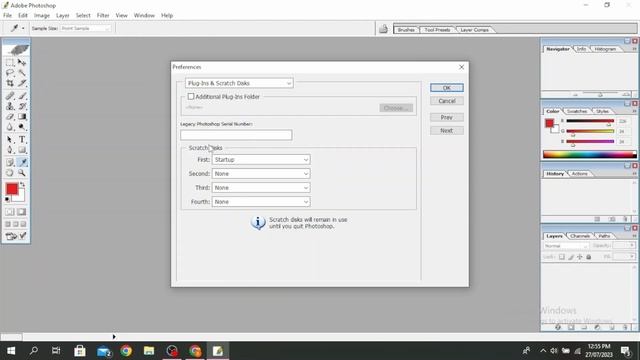The image size is (640, 360).
Task: Select the Clone Stamp tool
Action: coord(10,107)
